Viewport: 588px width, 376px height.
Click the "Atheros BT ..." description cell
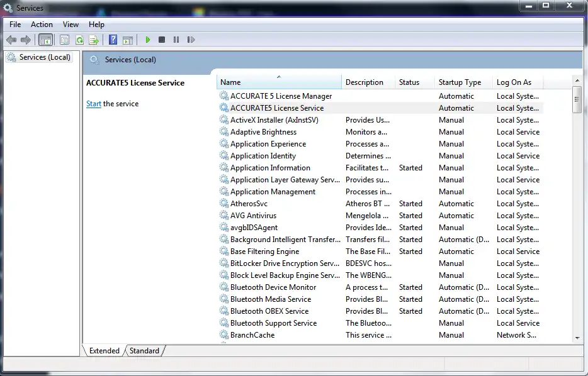coord(368,203)
